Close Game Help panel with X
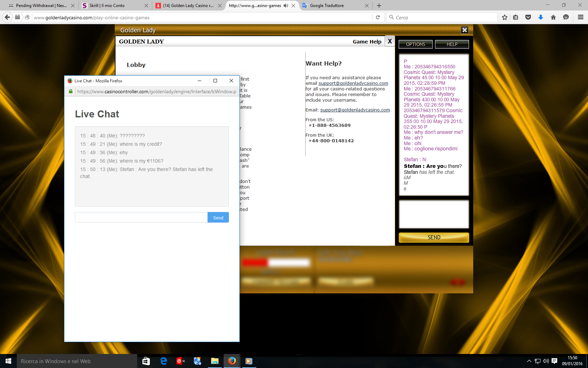Viewport: 588px width, 368px height. coord(390,41)
